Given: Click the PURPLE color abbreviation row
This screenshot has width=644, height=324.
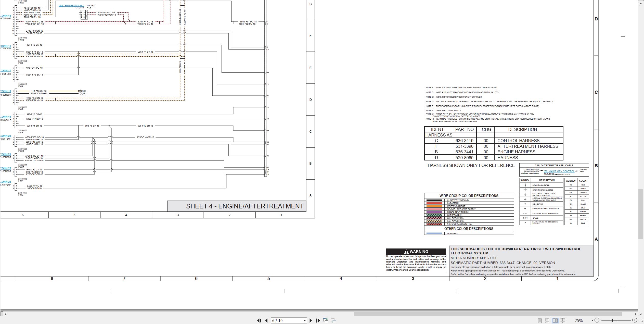Looking at the screenshot, I should (x=577, y=212).
